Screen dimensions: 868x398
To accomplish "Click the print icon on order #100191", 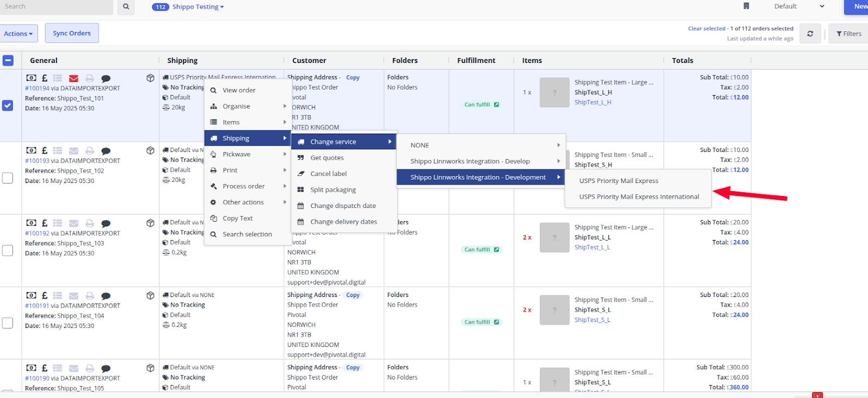I will [x=90, y=295].
